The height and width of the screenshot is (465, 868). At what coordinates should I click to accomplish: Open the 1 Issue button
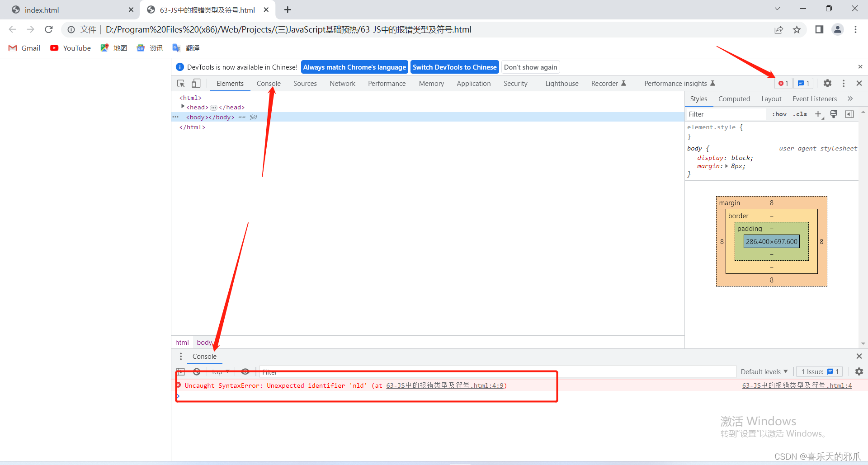(820, 372)
